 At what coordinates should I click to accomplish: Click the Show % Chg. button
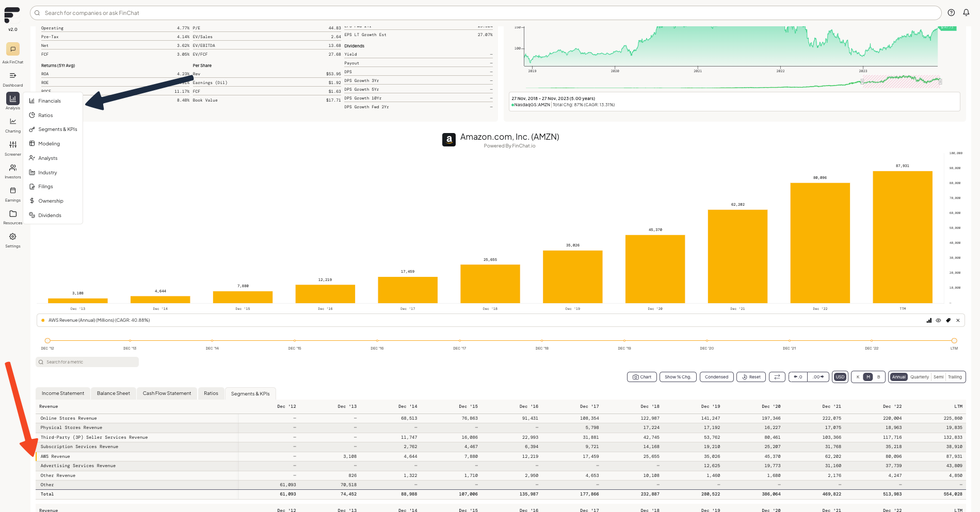pos(678,377)
